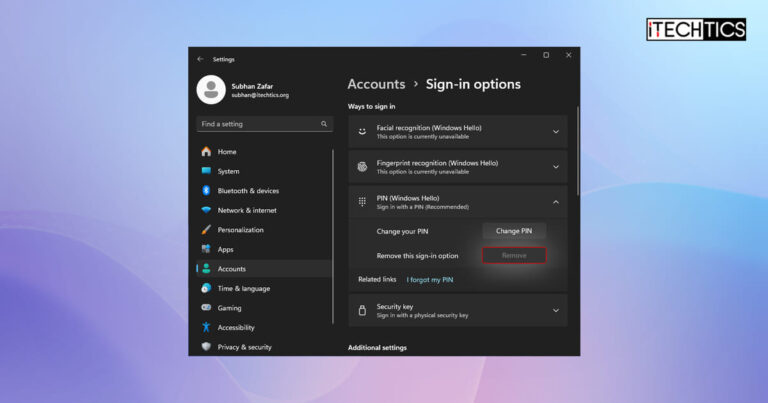Expand Facial recognition chevron
The image size is (768, 403).
[x=556, y=131]
